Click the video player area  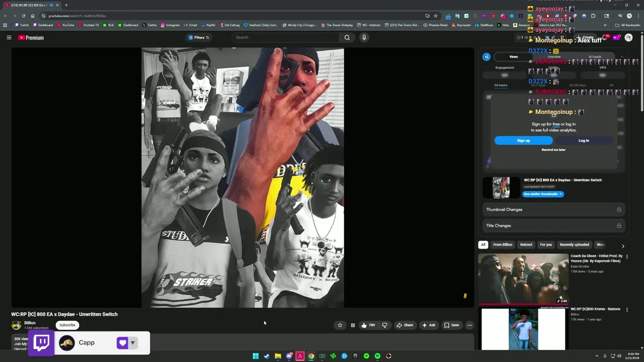[x=243, y=177]
